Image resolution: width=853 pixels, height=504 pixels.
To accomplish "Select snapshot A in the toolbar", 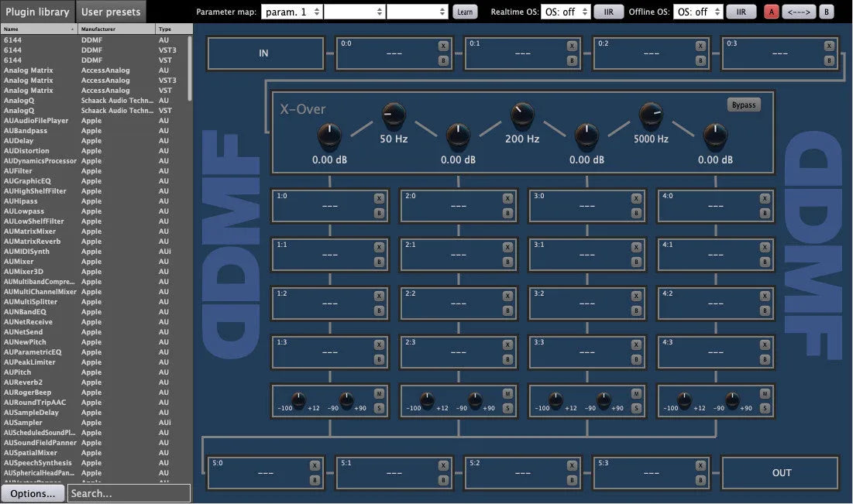I will (771, 12).
